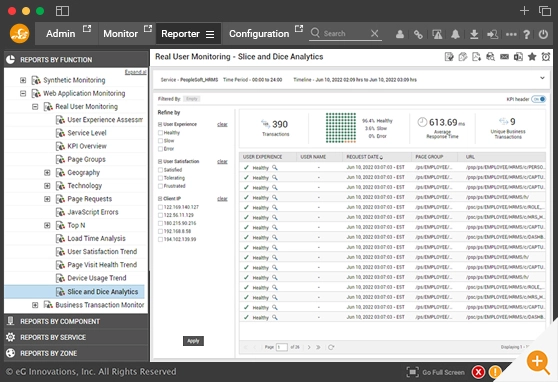Check the Healthy user experience checkbox

pos(160,133)
